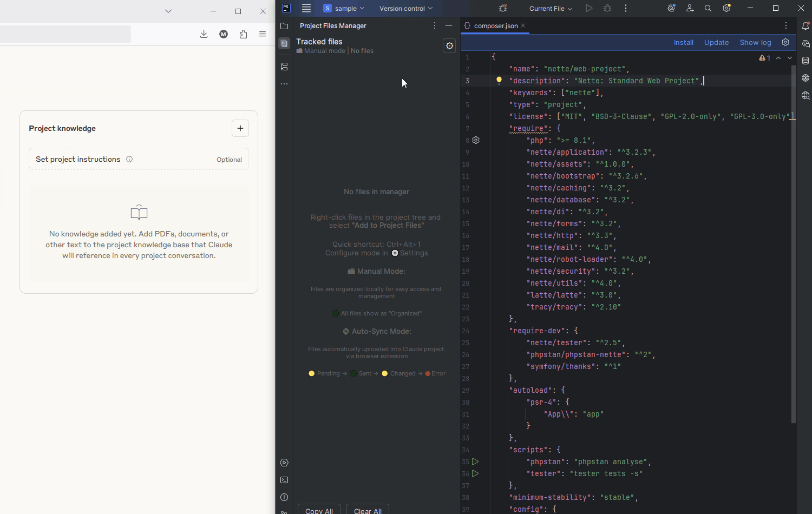Viewport: 812px width, 514px height.
Task: Click the Copy All button
Action: (x=319, y=509)
